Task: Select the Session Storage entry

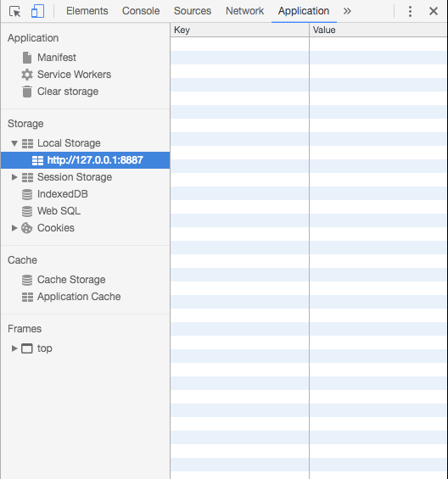Action: point(75,177)
